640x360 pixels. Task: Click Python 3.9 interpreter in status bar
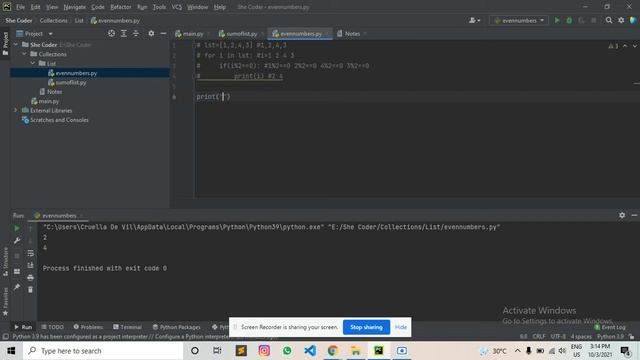[610, 337]
